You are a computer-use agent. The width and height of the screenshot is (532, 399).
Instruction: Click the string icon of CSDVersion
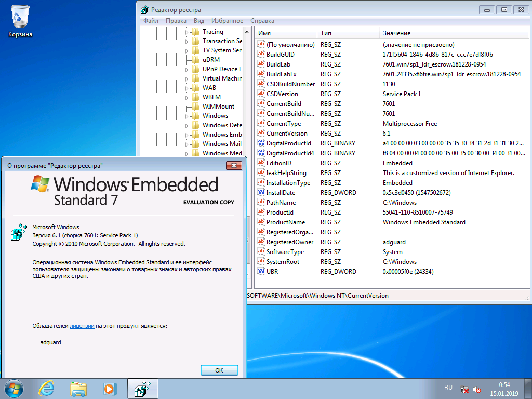pyautogui.click(x=261, y=94)
